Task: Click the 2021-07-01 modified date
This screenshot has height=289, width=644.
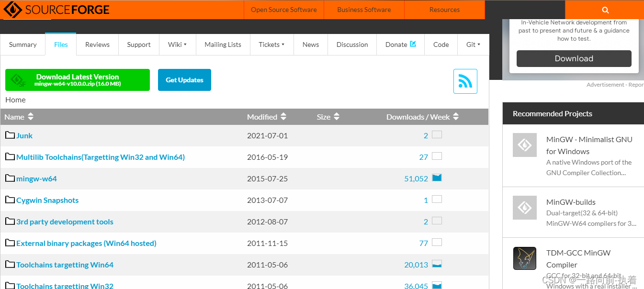Action: (x=267, y=135)
